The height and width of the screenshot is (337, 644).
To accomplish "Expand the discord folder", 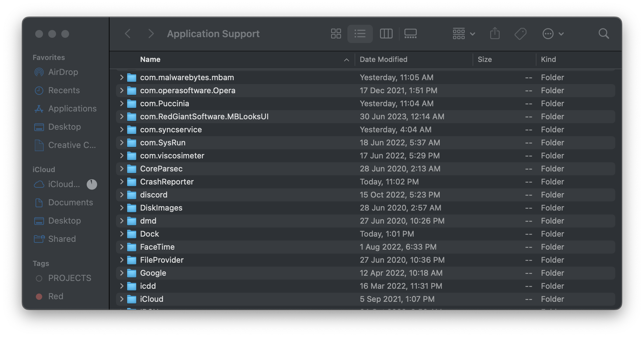I will click(122, 195).
